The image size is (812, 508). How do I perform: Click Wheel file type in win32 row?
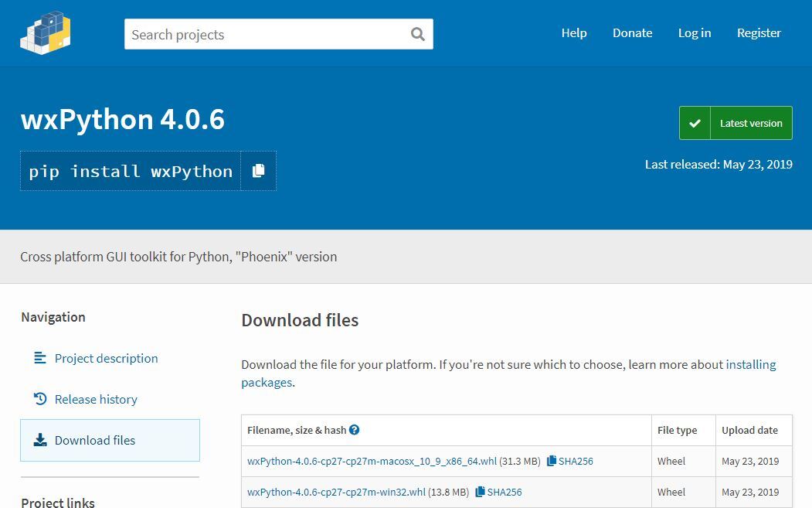(671, 492)
